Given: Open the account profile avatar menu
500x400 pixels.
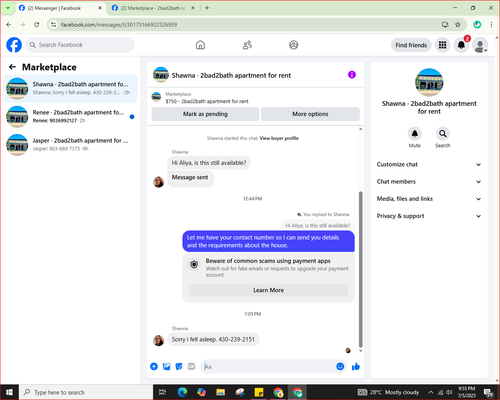Looking at the screenshot, I should [480, 45].
